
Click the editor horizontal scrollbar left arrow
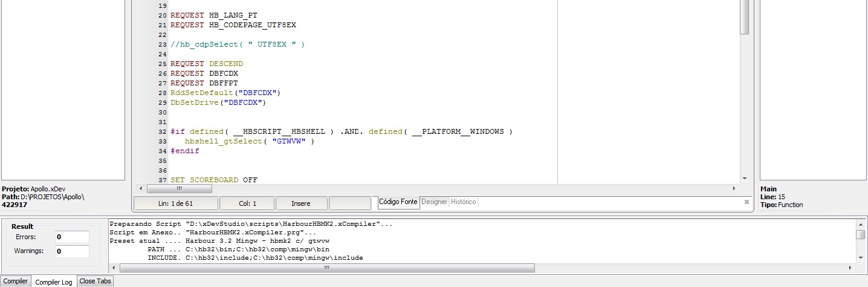click(x=141, y=189)
